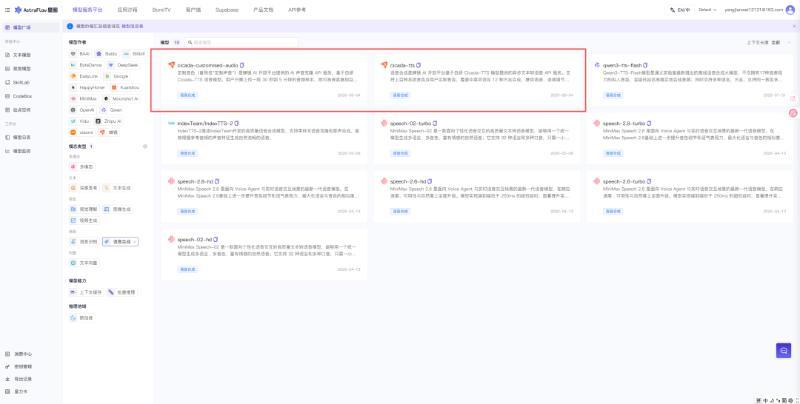Click the cicada-customised-audio vendor logo
The width and height of the screenshot is (800, 404).
[171, 65]
